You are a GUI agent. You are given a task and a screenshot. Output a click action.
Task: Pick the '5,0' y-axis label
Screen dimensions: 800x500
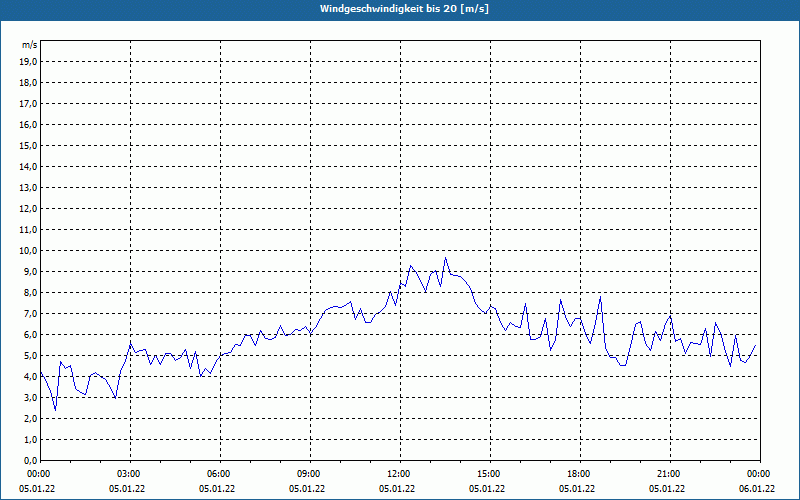coord(31,356)
